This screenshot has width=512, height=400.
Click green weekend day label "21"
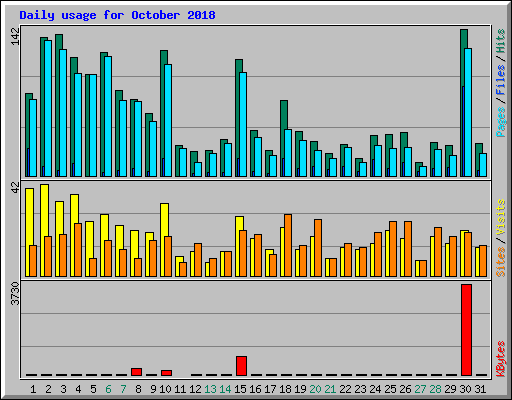click(330, 389)
